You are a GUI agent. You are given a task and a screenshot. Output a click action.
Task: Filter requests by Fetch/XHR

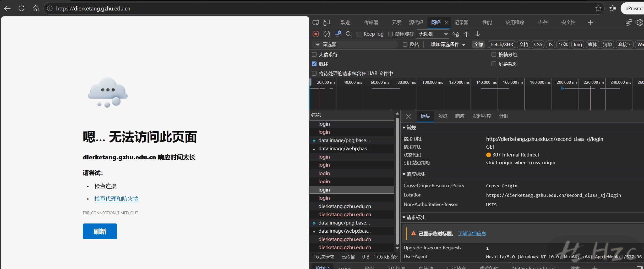502,44
